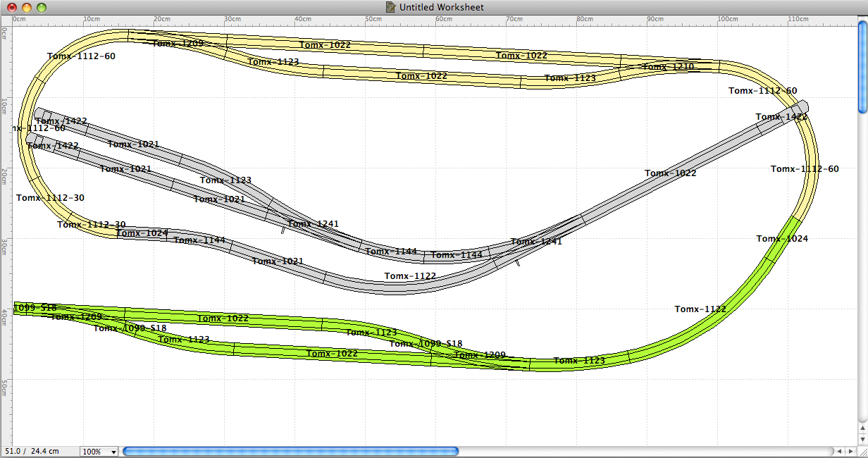This screenshot has width=868, height=458.
Task: Click the scroll right arrow on horizontal scrollbar
Action: (x=850, y=451)
